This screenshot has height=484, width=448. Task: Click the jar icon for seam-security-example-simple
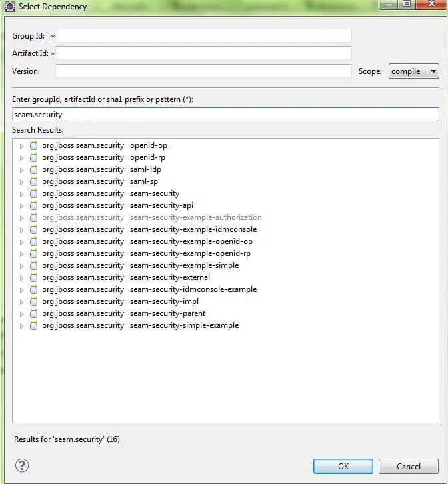tap(33, 265)
